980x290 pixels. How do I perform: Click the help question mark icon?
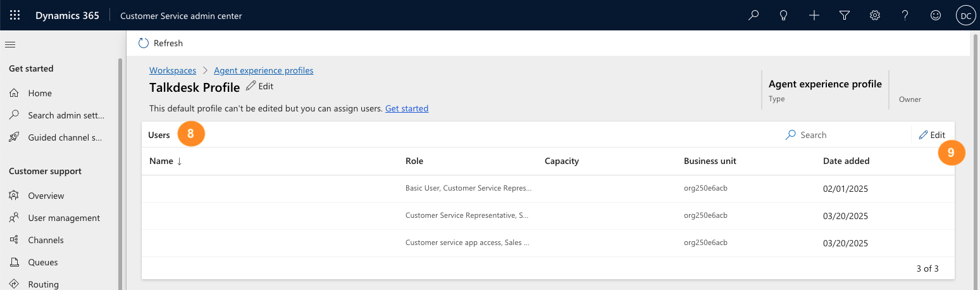coord(905,16)
